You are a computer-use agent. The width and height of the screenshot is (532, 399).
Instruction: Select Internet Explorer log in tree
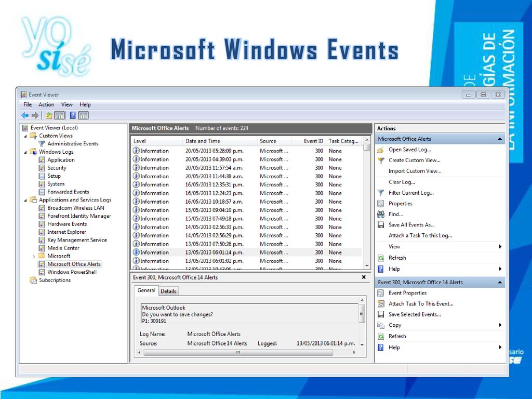[x=66, y=232]
